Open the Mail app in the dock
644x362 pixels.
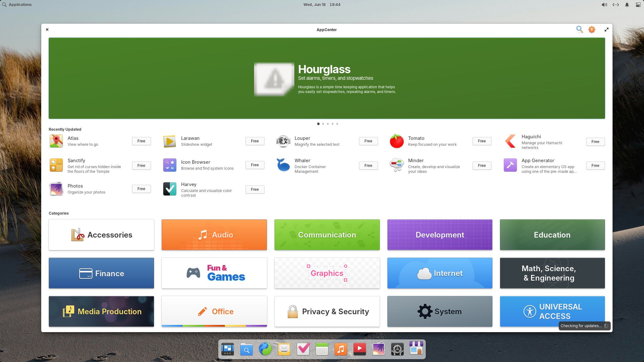[x=284, y=349]
